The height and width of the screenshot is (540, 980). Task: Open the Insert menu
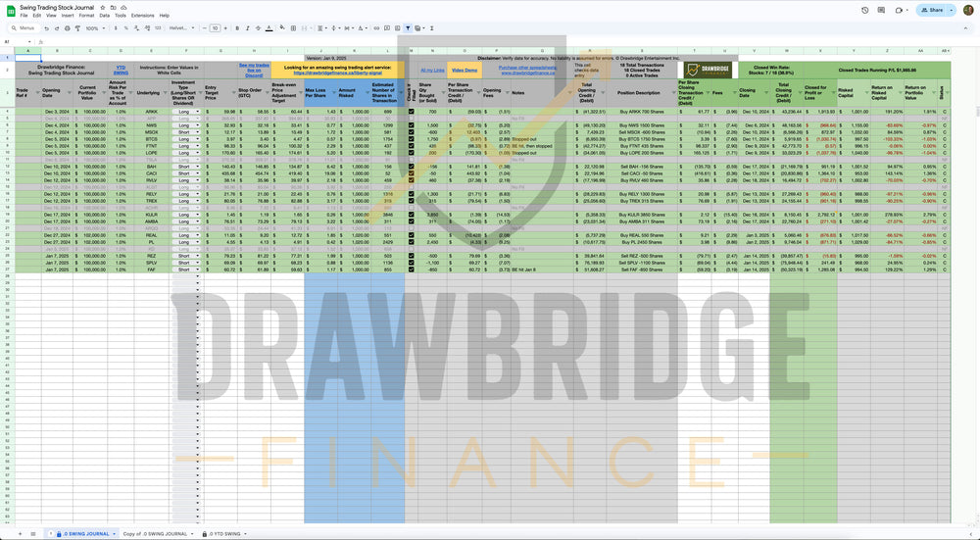coord(68,15)
